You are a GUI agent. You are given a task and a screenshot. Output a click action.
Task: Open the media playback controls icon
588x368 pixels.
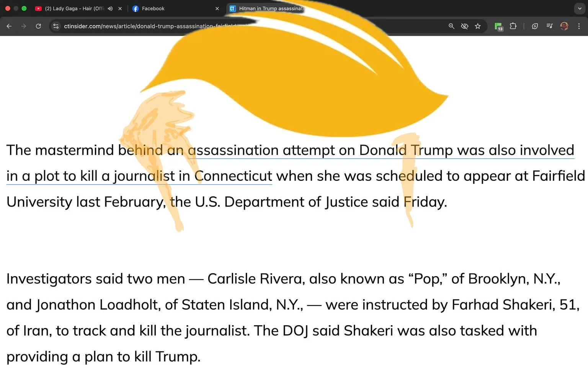(x=549, y=26)
